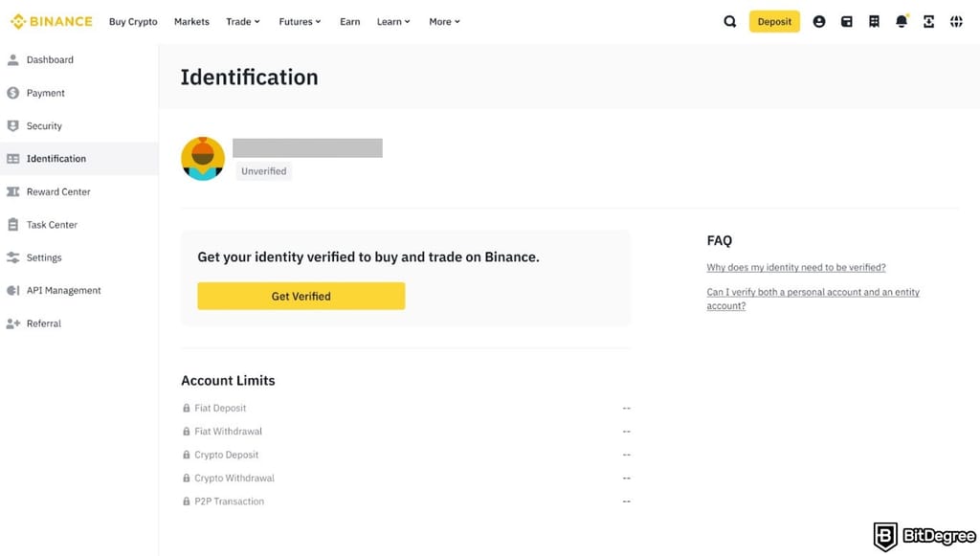Screen dimensions: 980x556
Task: Click the lock icon beside Crypto Withdrawal
Action: [x=187, y=478]
